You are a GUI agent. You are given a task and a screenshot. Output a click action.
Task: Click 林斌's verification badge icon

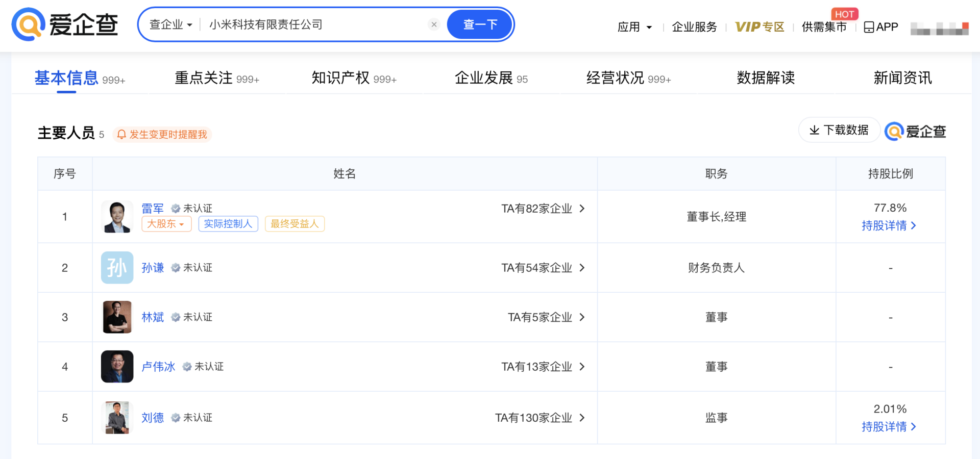(176, 317)
